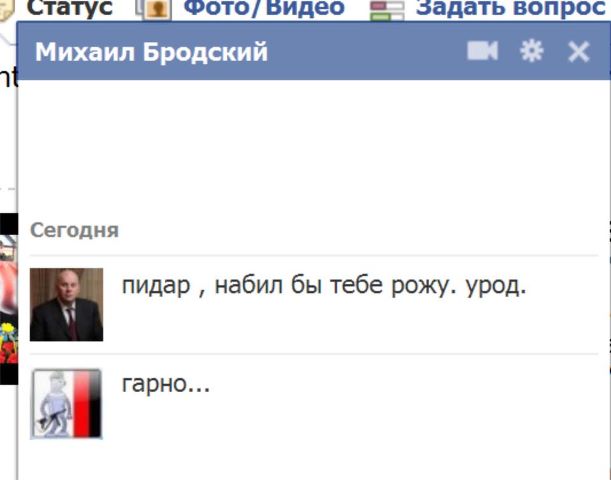Close the Михаил Бродский chat window
The image size is (611, 480).
coord(578,51)
